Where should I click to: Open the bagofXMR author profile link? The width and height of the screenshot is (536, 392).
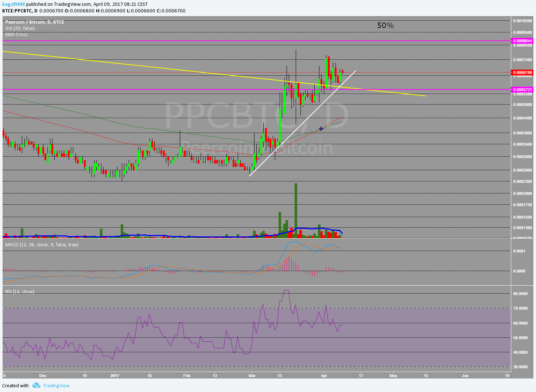[13, 4]
